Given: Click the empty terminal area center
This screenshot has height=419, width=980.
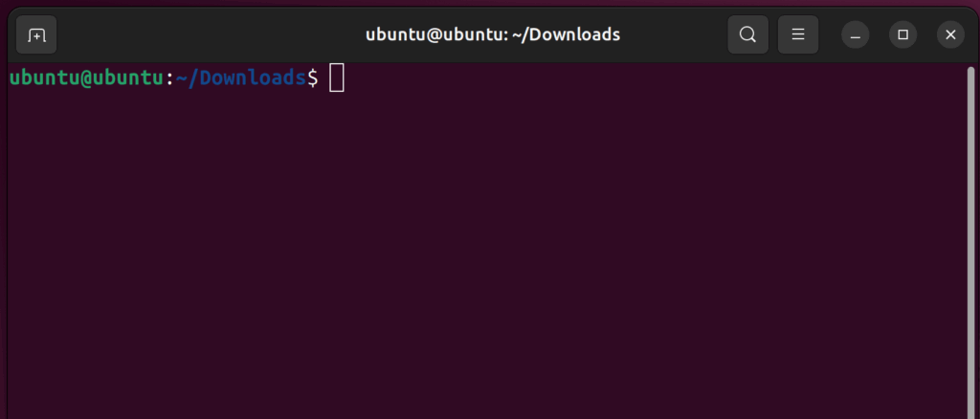Looking at the screenshot, I should coord(490,249).
